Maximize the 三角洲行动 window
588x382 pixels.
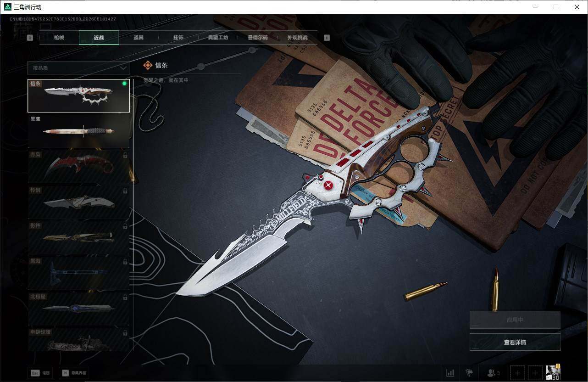tap(556, 7)
